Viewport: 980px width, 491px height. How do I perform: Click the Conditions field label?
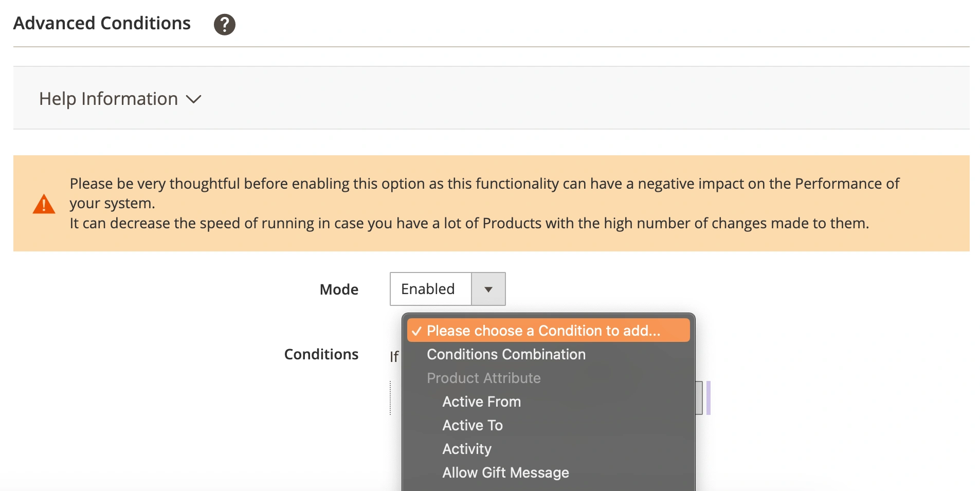321,354
